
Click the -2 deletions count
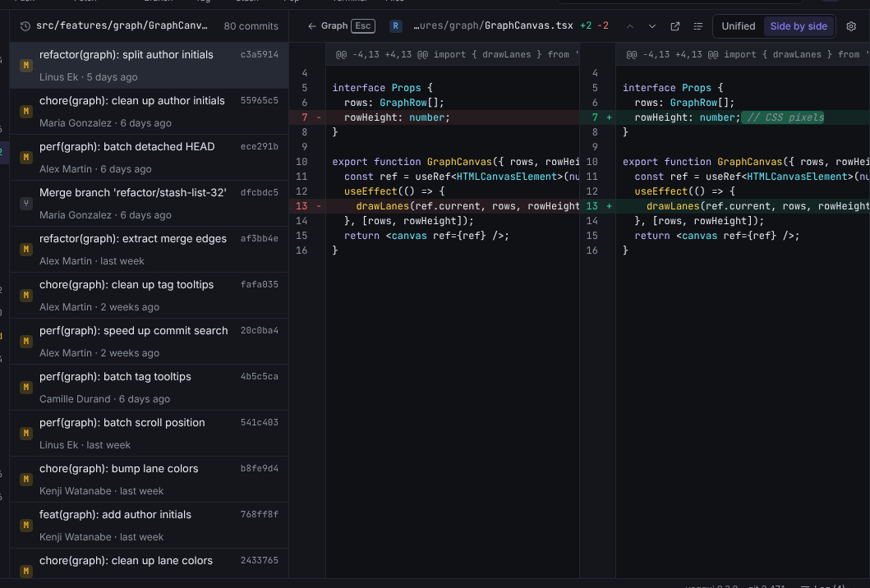[x=603, y=25]
